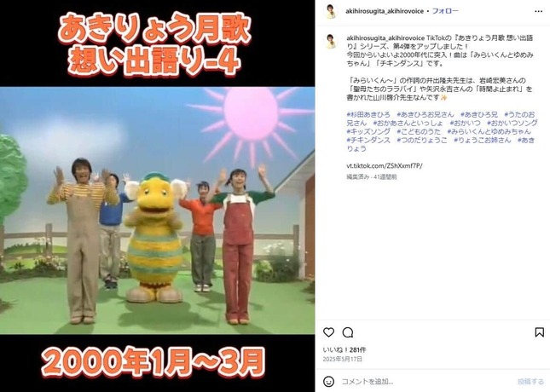Open hashtag #杉田あきひろ
550x392 pixels.
pyautogui.click(x=368, y=114)
